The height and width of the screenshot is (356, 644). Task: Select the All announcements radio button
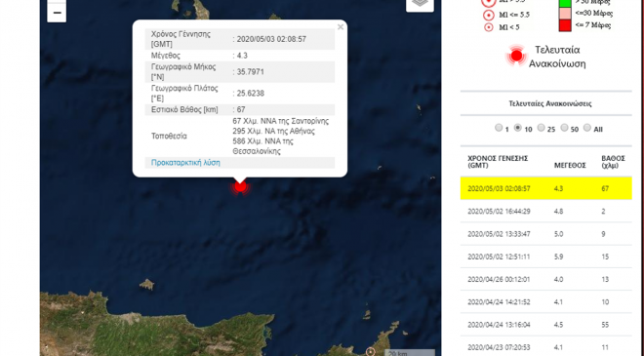(x=587, y=128)
